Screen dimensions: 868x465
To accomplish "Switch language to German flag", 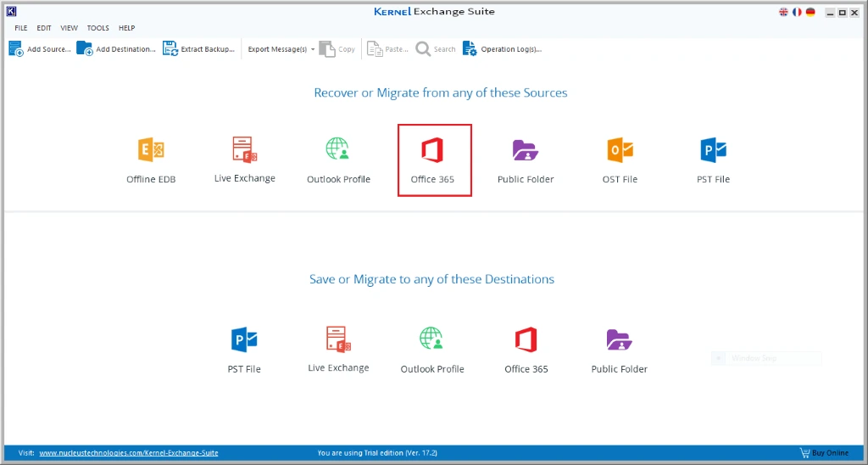I will tap(810, 12).
